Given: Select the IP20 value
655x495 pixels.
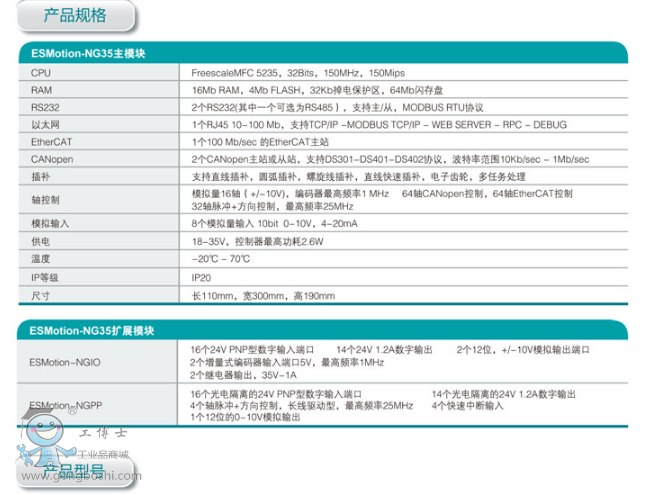Looking at the screenshot, I should point(201,278).
